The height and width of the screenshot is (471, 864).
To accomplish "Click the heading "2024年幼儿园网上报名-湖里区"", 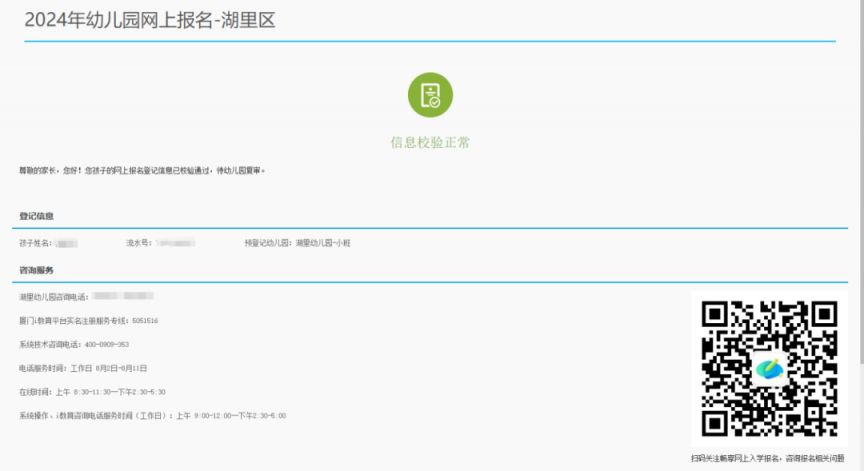I will (x=150, y=20).
